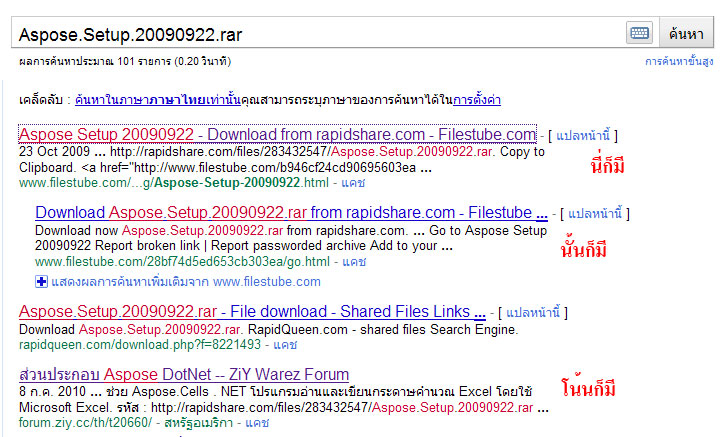Screen dimensions: 722x437
Task: Open the on-screen keyboard icon
Action: click(x=639, y=33)
